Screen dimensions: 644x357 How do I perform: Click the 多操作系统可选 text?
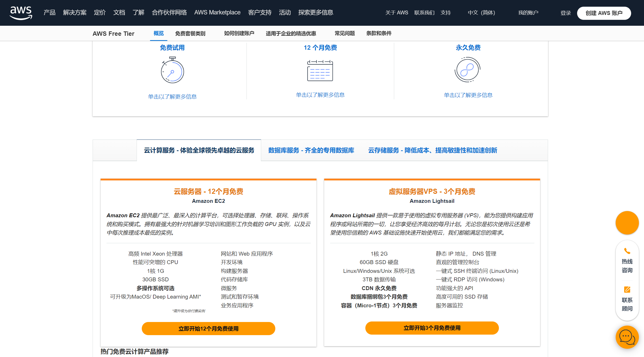(x=155, y=288)
